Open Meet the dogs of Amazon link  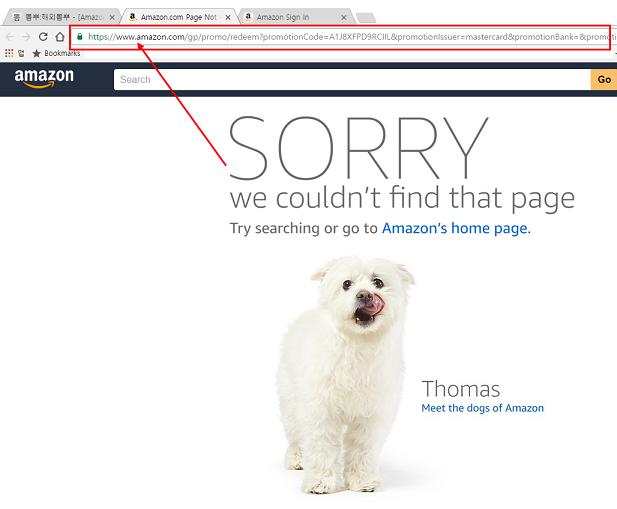[x=482, y=408]
